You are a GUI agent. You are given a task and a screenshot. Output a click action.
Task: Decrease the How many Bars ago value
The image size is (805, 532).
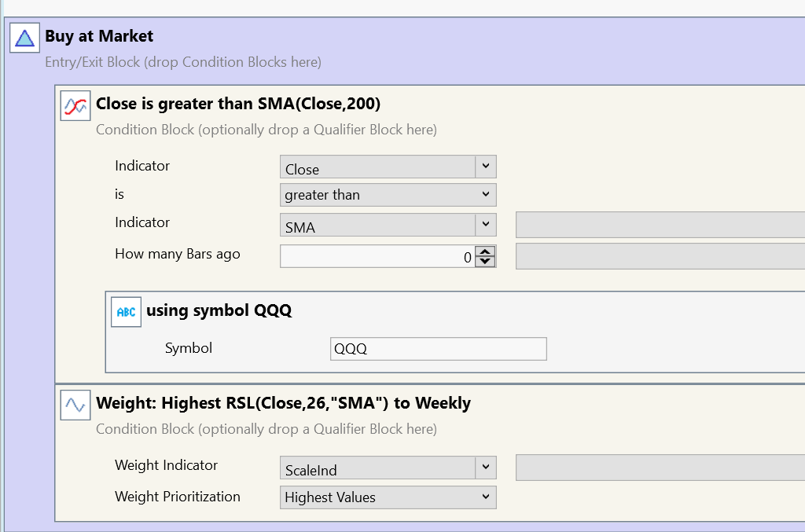click(486, 261)
